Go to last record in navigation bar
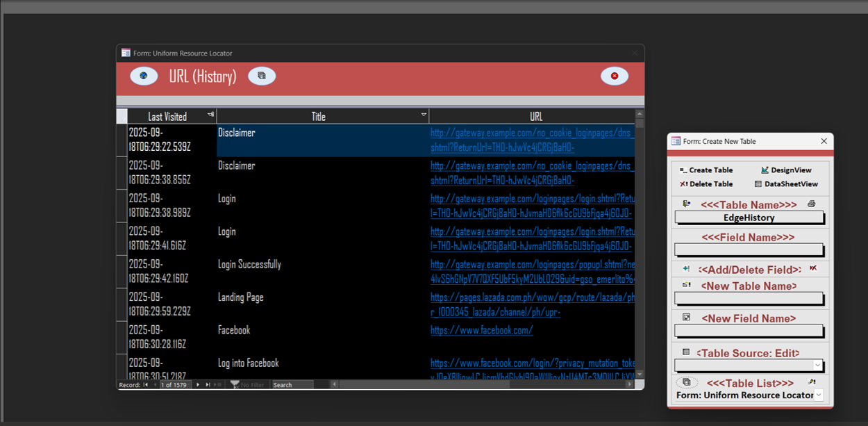868x426 pixels. click(x=208, y=384)
